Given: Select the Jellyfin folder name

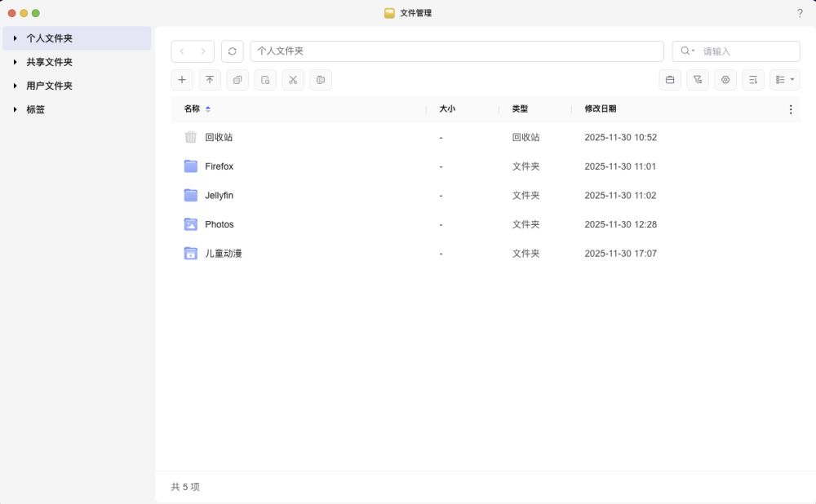Looking at the screenshot, I should point(219,196).
